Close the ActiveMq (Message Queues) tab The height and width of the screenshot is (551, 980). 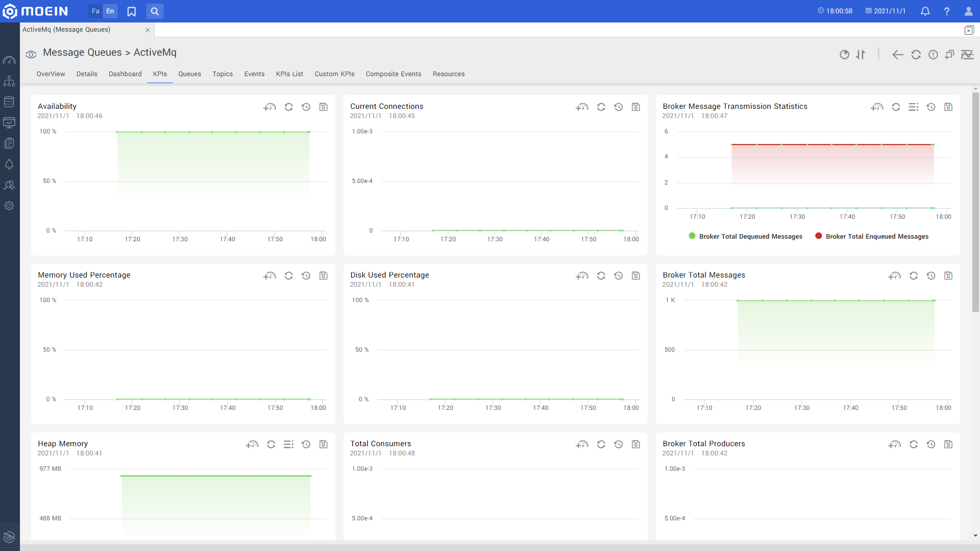(148, 30)
